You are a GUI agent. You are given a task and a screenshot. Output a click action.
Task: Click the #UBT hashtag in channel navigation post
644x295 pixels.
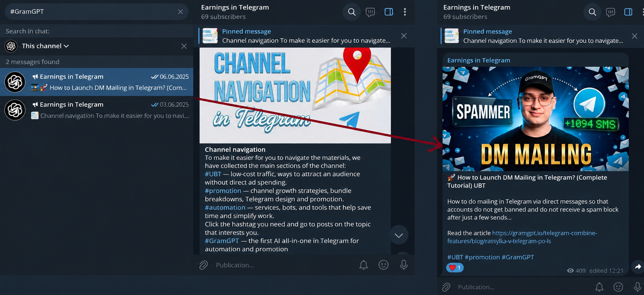(x=213, y=174)
